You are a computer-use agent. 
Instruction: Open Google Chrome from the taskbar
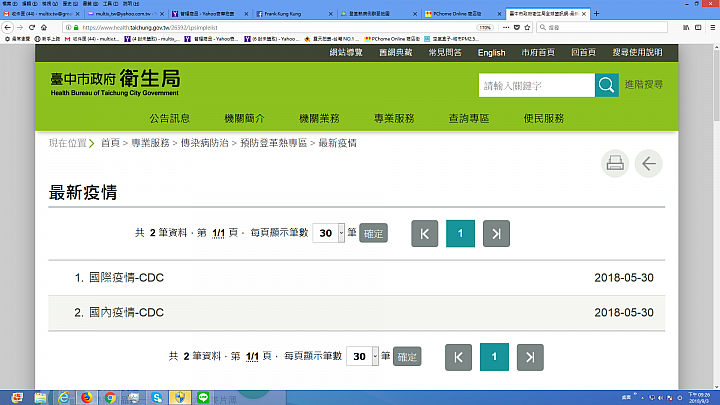(110, 397)
